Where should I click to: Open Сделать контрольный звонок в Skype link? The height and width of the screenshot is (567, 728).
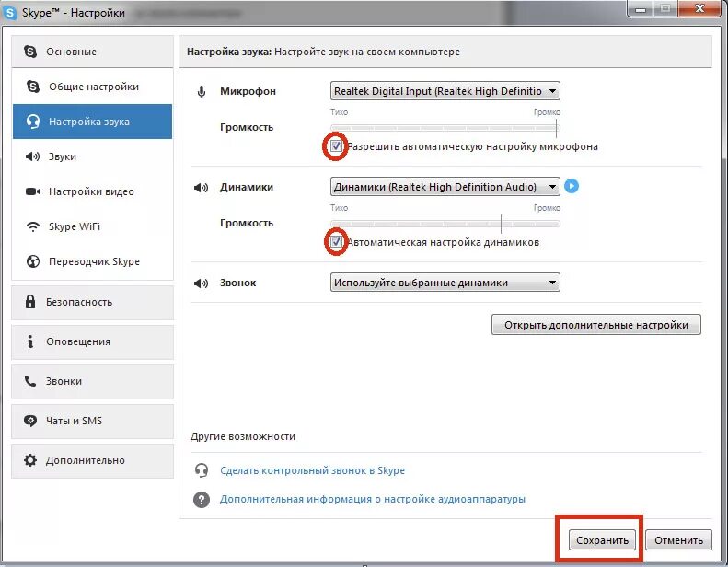pos(313,470)
